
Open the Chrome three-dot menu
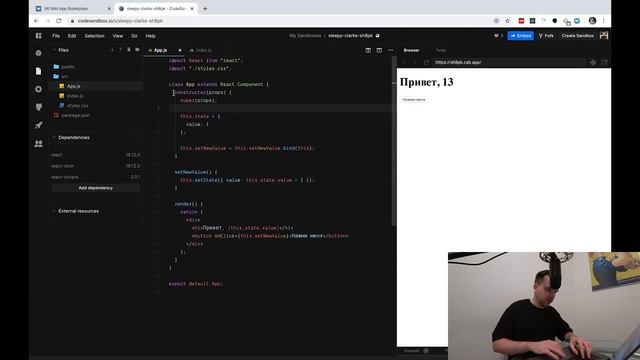pos(603,21)
